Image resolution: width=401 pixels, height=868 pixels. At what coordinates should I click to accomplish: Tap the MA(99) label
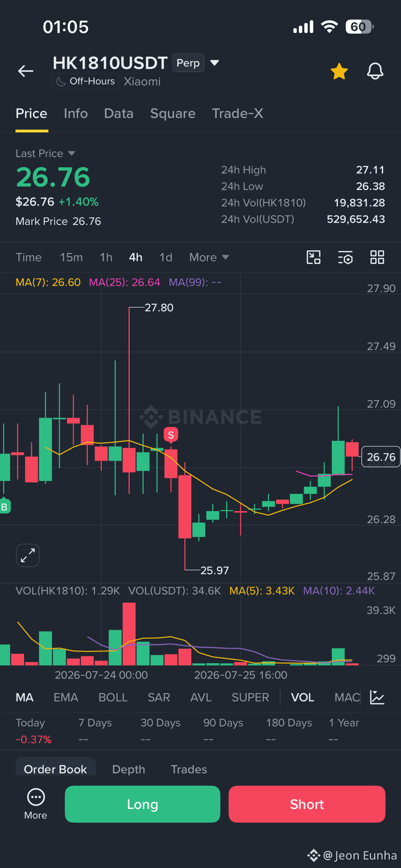tap(195, 282)
